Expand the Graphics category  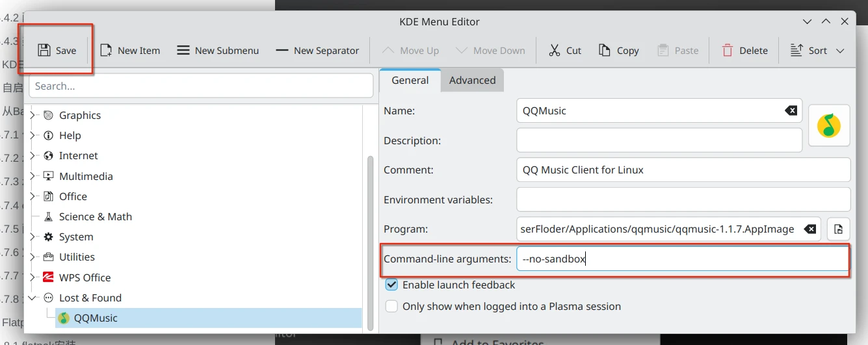33,116
